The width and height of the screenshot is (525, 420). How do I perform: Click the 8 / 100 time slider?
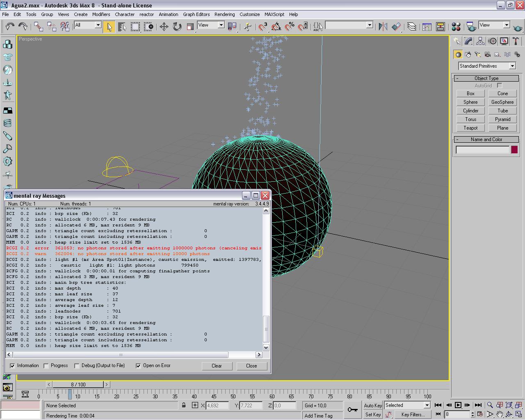click(78, 385)
